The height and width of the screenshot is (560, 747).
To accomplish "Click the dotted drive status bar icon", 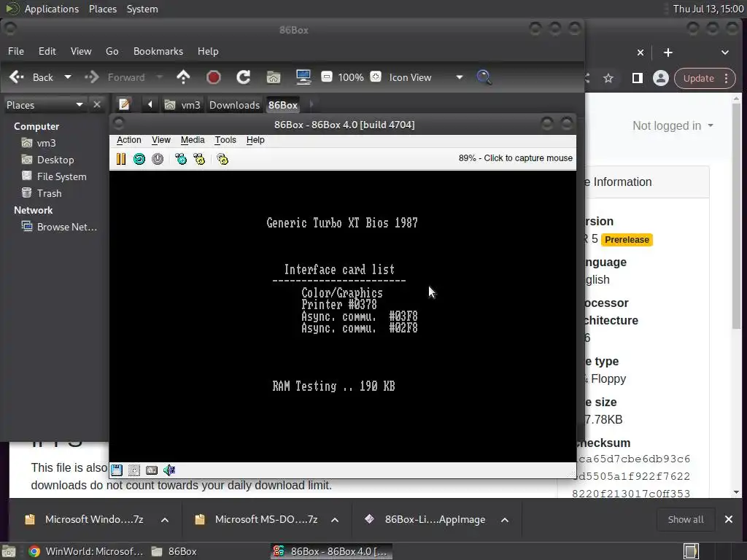I will point(134,470).
